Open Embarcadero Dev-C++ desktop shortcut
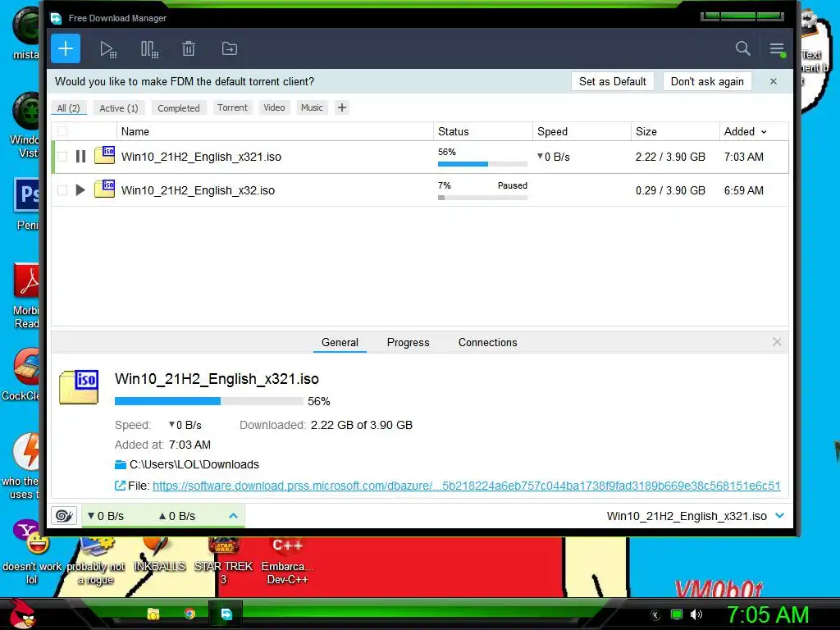 [287, 560]
